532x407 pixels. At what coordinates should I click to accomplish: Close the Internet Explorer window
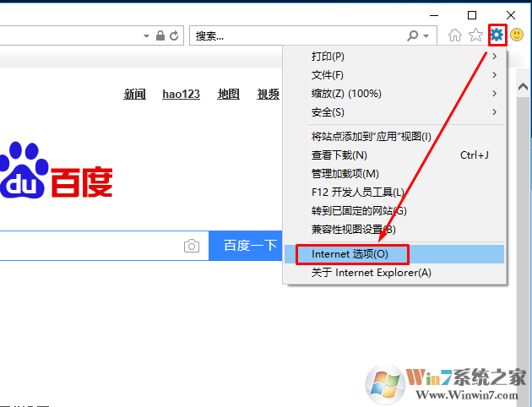511,15
